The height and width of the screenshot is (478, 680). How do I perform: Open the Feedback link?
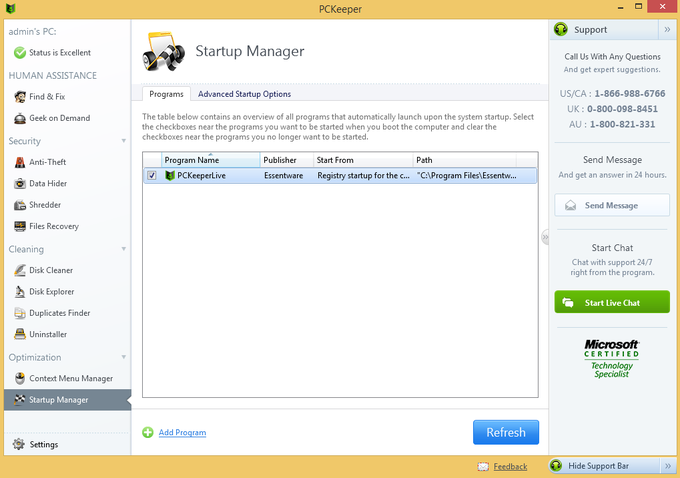(510, 467)
